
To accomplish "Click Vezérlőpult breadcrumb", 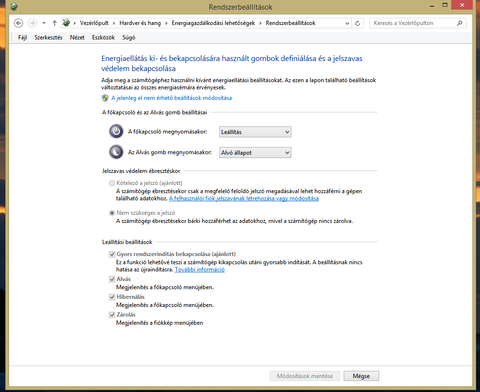I will [94, 23].
